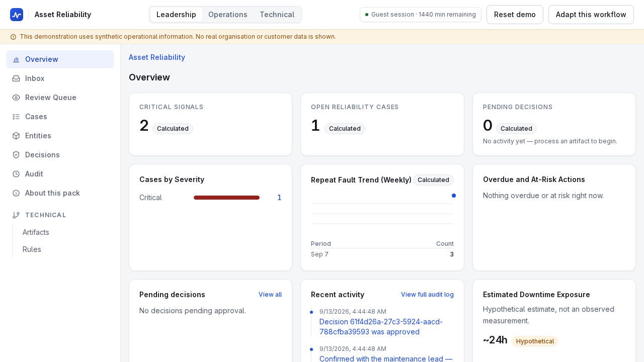Click the 'Asset Reliability' title in header

(x=63, y=15)
